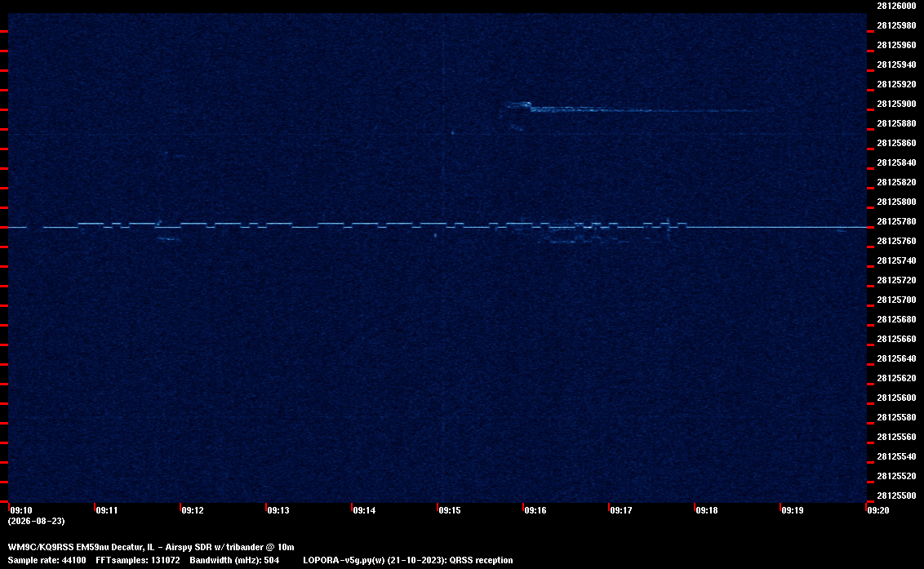Click the frequency label 28125780

(896, 221)
